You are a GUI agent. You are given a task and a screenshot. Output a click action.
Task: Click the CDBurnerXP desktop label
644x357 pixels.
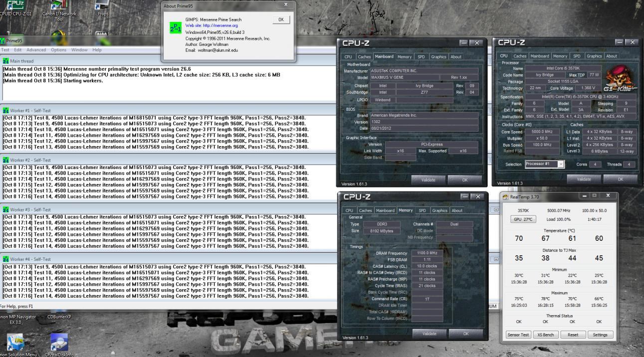59,317
